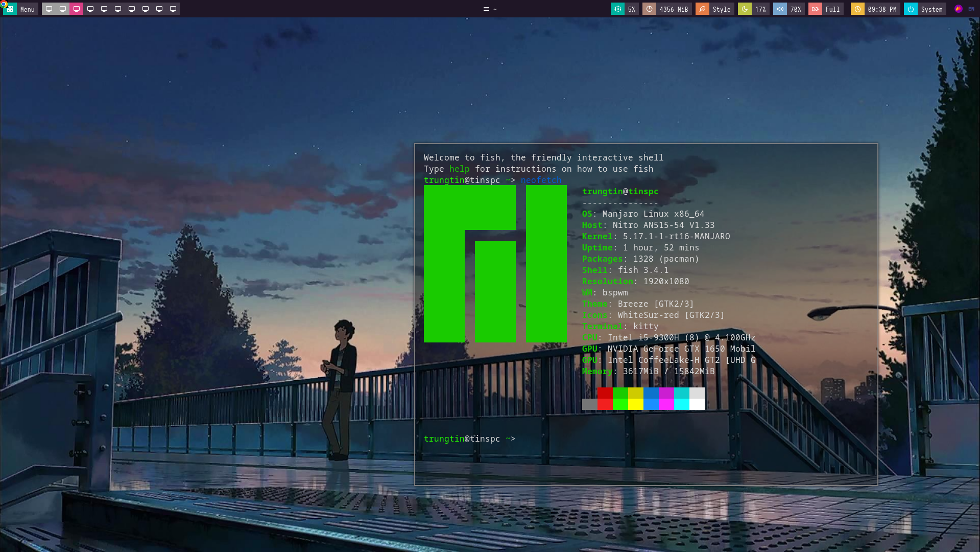This screenshot has width=980, height=552.
Task: Open the System power menu label
Action: (x=931, y=9)
